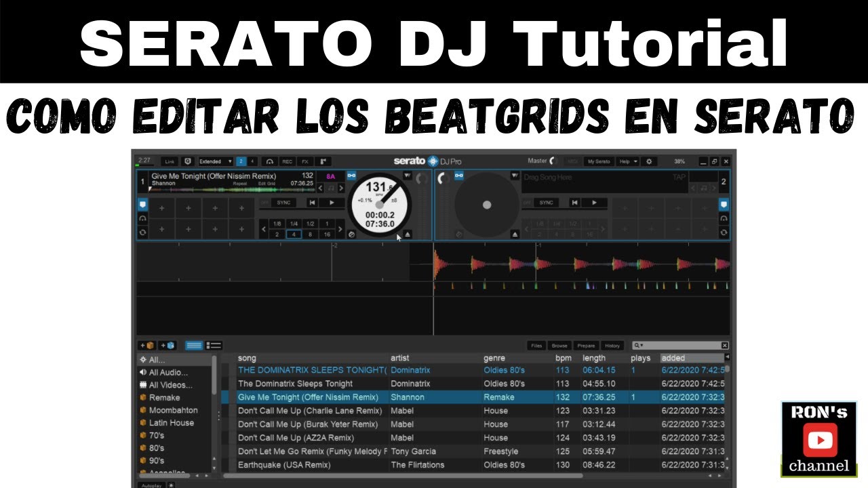Click deck 1 track overview waveform strip
This screenshot has height=488, width=868.
[232, 190]
